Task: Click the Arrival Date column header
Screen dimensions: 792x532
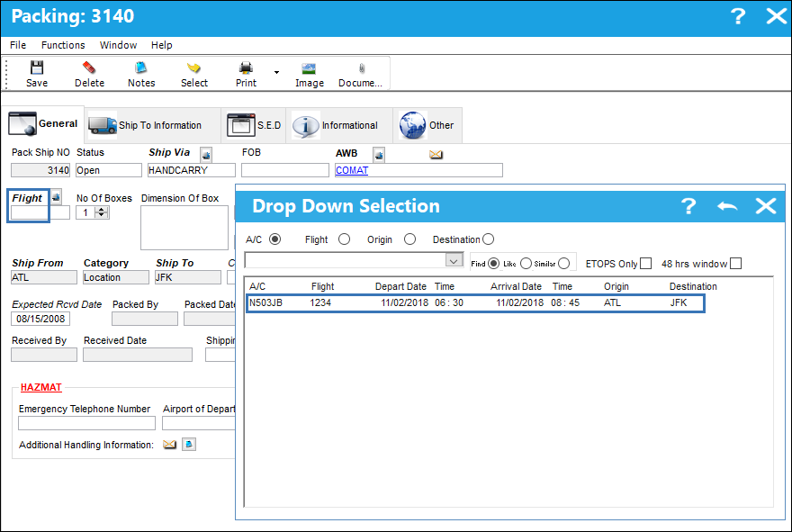Action: click(516, 286)
